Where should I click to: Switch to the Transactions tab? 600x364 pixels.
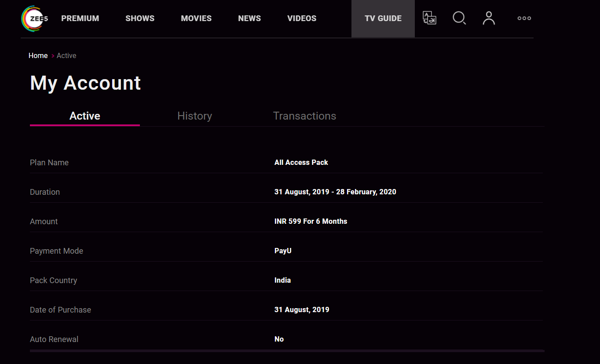point(304,116)
